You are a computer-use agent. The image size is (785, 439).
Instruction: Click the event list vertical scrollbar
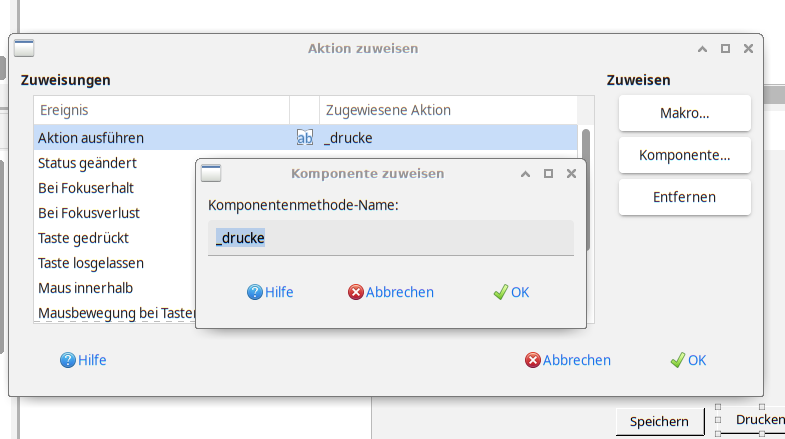click(x=586, y=190)
